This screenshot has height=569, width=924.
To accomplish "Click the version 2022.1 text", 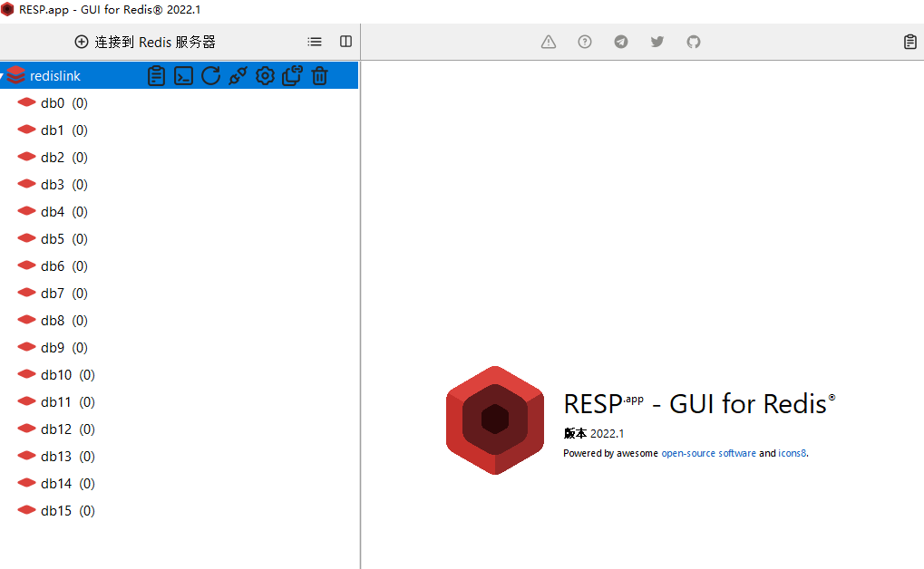I will [593, 433].
